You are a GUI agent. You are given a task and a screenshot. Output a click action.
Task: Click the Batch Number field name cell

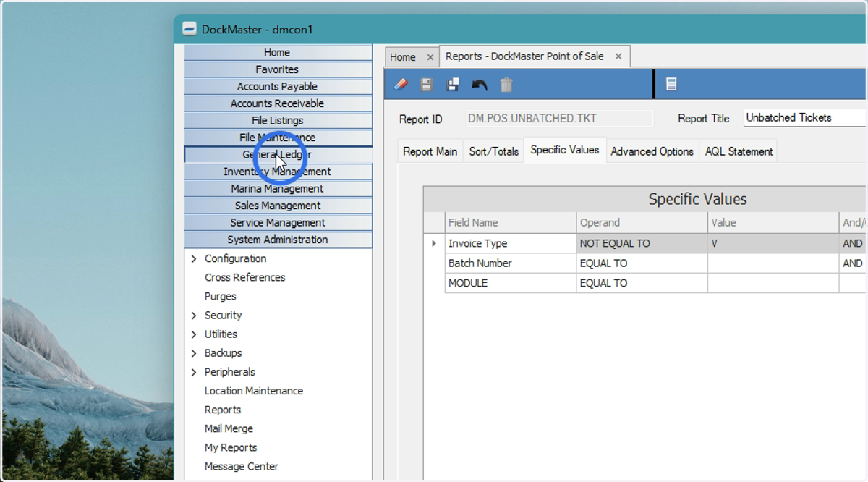[x=511, y=263]
